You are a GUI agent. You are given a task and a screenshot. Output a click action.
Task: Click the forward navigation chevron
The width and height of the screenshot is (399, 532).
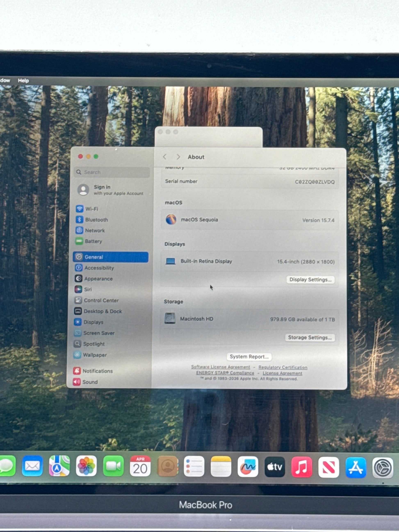point(178,157)
